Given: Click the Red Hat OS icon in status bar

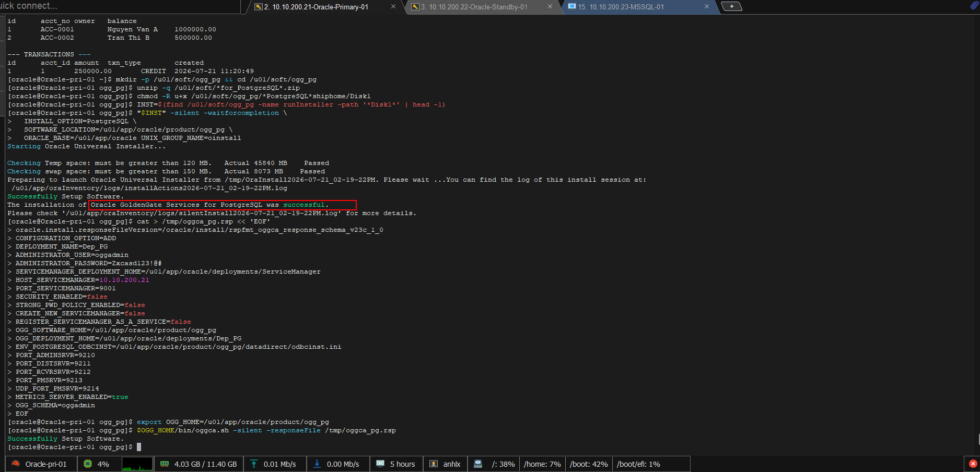Looking at the screenshot, I should click(x=16, y=464).
